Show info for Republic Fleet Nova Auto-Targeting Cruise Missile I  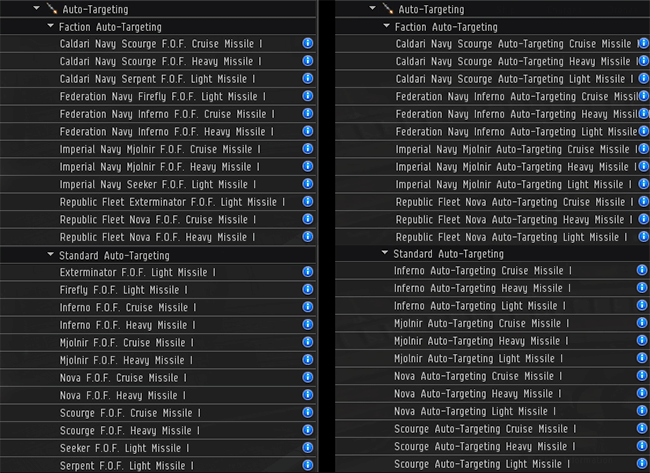643,201
